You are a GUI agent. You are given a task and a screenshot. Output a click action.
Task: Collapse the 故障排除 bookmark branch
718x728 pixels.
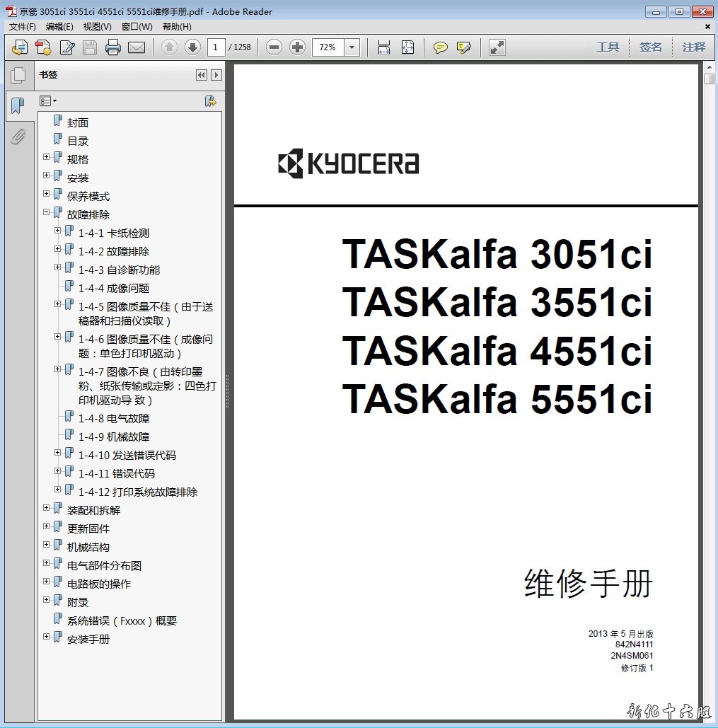47,212
